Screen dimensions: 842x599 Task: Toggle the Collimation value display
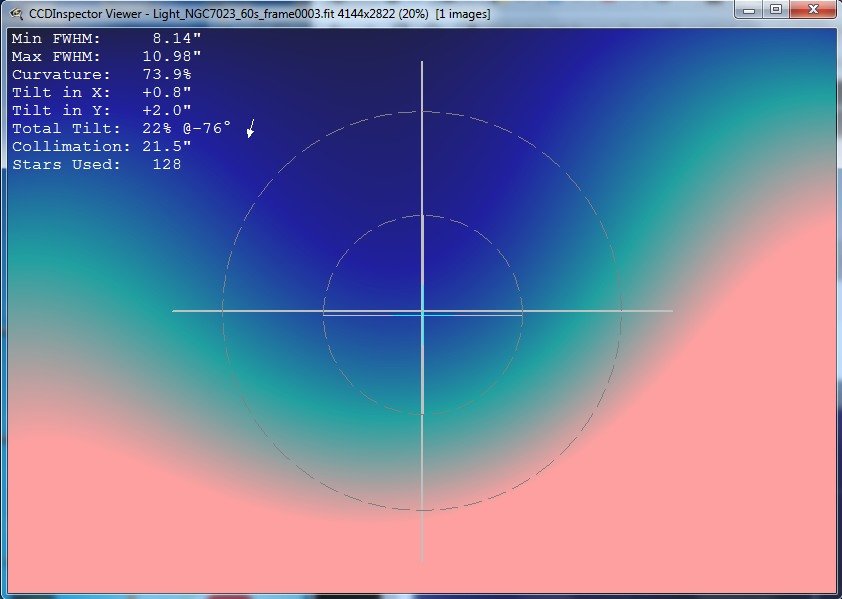click(105, 146)
